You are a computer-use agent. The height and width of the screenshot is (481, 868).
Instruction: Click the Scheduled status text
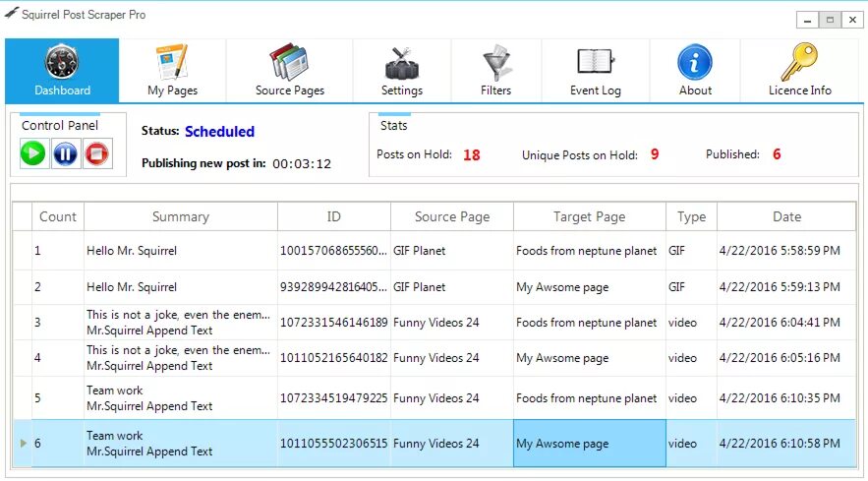[220, 132]
